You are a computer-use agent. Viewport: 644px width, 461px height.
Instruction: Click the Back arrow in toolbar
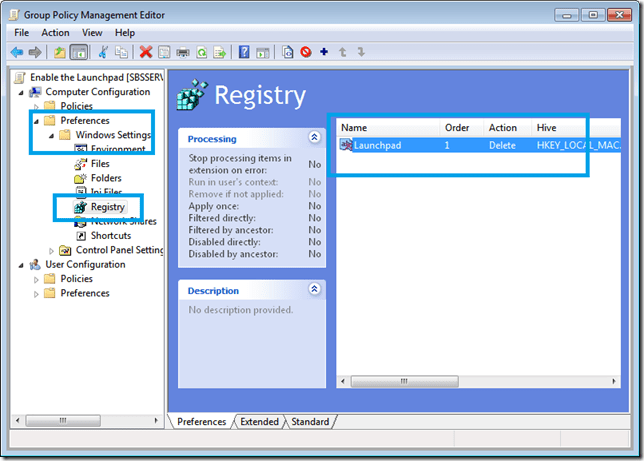(16, 52)
